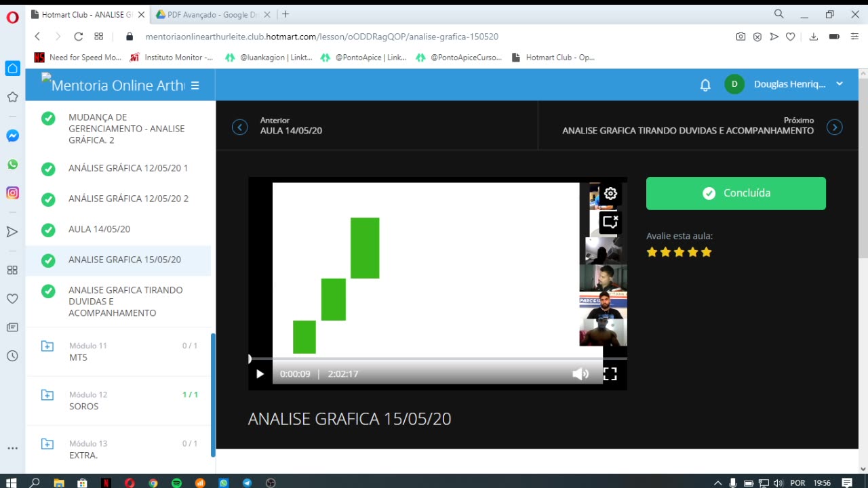
Task: Toggle the hamburger menu to collapse sidebar
Action: [x=195, y=85]
